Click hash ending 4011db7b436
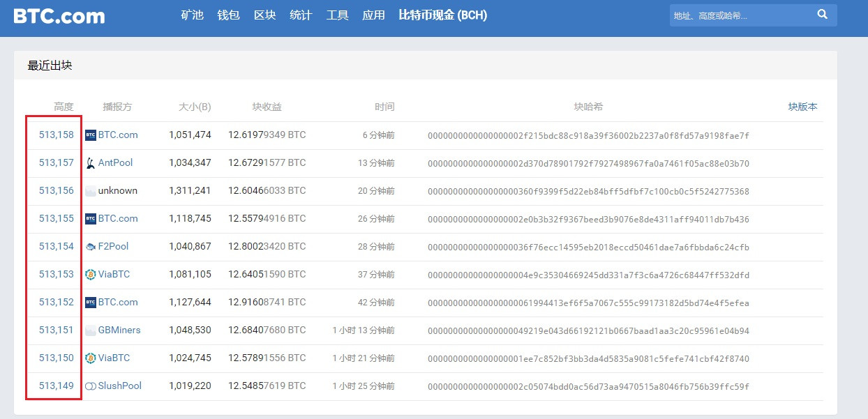 pos(588,219)
